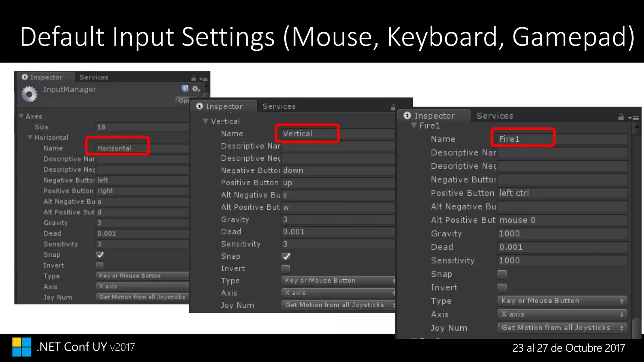Enable Invert checkbox for Fire1
Image resolution: width=644 pixels, height=362 pixels.
[x=502, y=288]
